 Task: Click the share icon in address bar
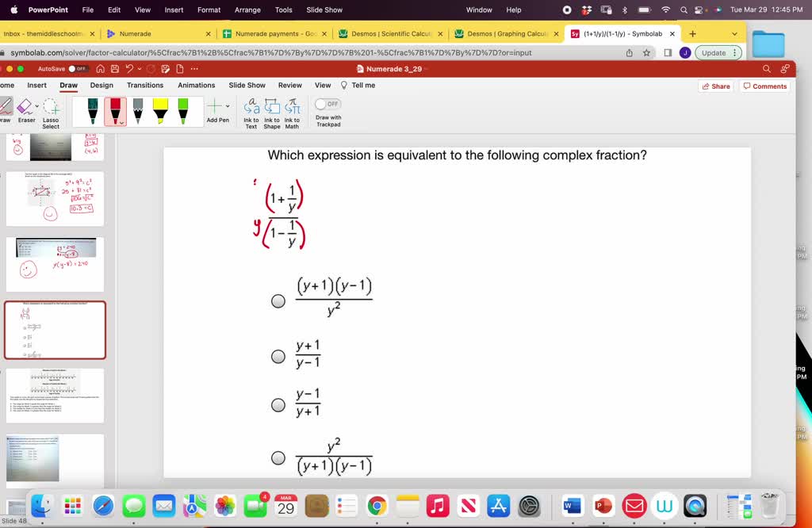(629, 53)
